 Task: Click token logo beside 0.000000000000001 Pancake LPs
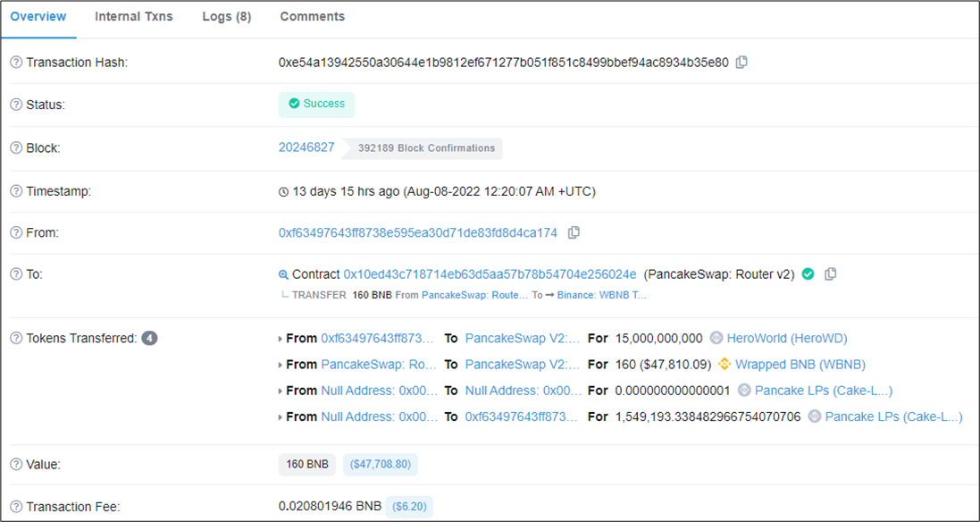point(744,390)
